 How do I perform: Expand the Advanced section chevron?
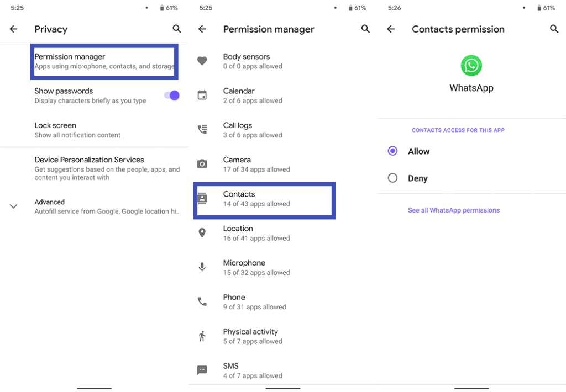(x=13, y=206)
